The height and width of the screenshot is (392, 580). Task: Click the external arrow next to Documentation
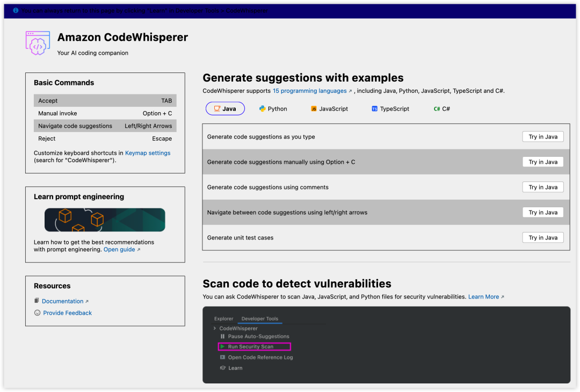tap(87, 301)
